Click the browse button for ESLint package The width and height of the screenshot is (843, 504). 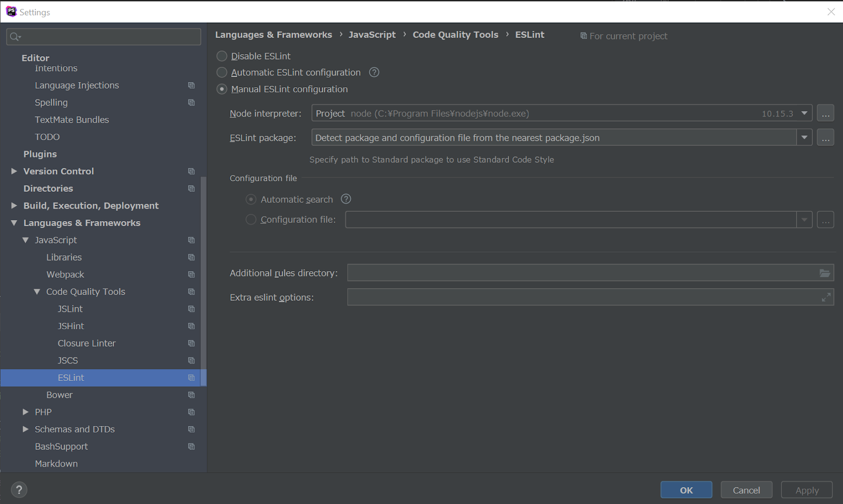826,137
